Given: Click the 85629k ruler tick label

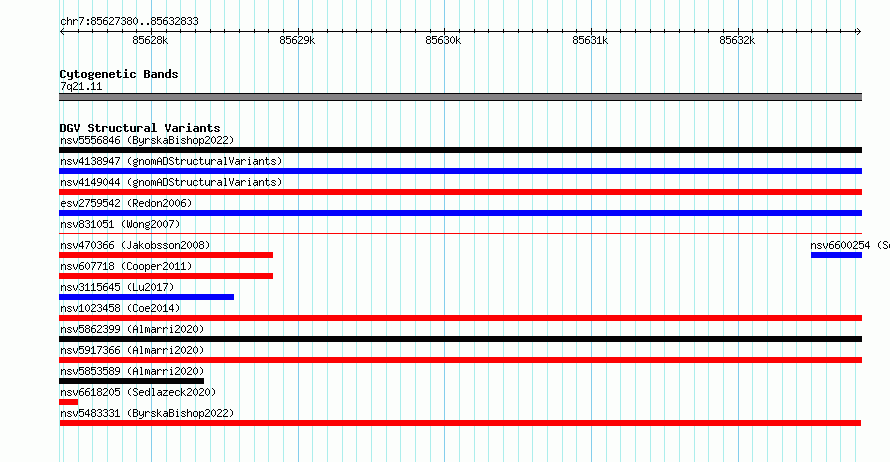Looking at the screenshot, I should (297, 40).
